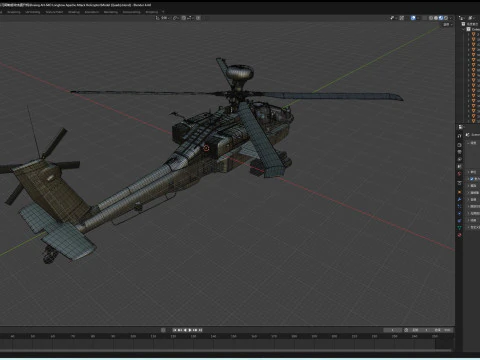
Task: Switch to the Compositing workspace tab
Action: click(131, 12)
